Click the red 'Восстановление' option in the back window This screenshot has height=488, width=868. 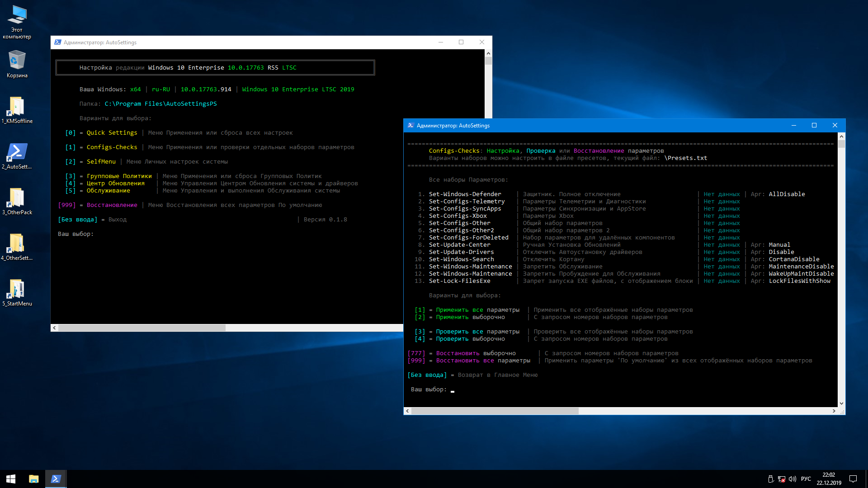pyautogui.click(x=112, y=205)
